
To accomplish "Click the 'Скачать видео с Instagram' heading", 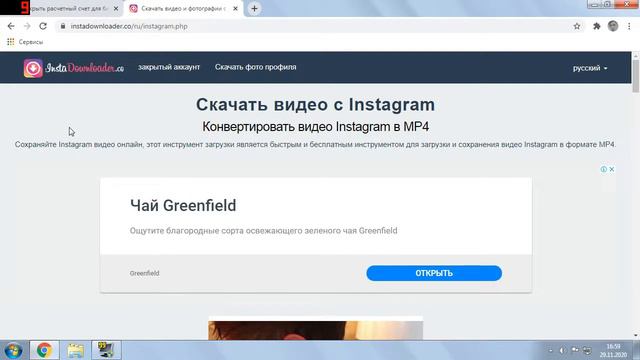I will (x=316, y=104).
